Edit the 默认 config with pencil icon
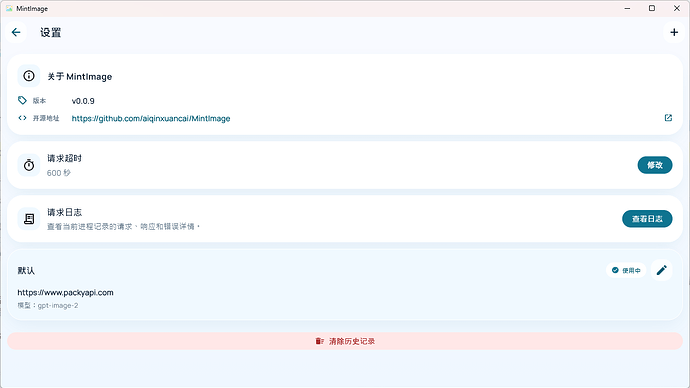 pyautogui.click(x=661, y=270)
